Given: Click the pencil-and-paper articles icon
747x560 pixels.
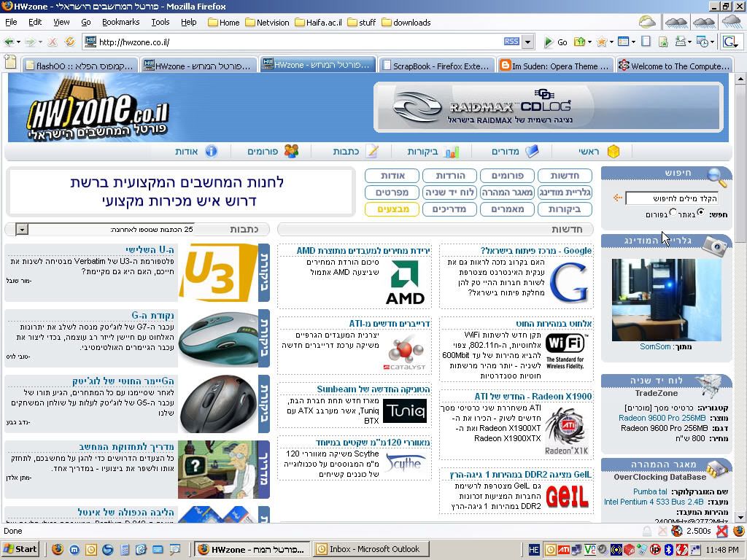Looking at the screenshot, I should pyautogui.click(x=371, y=152).
